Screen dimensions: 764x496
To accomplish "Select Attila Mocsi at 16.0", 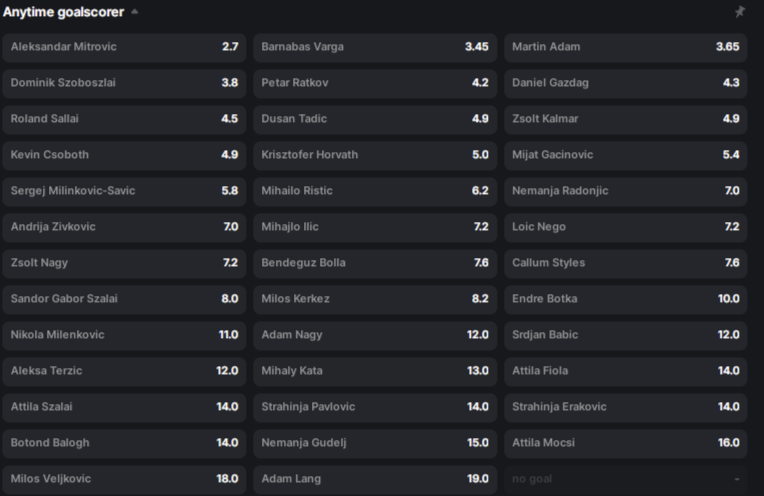I will 626,443.
